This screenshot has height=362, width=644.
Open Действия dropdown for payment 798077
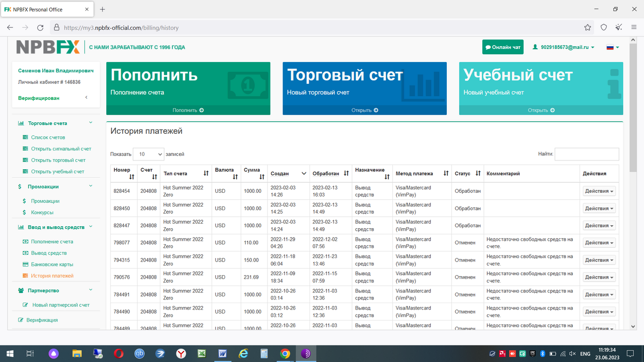[x=599, y=243]
